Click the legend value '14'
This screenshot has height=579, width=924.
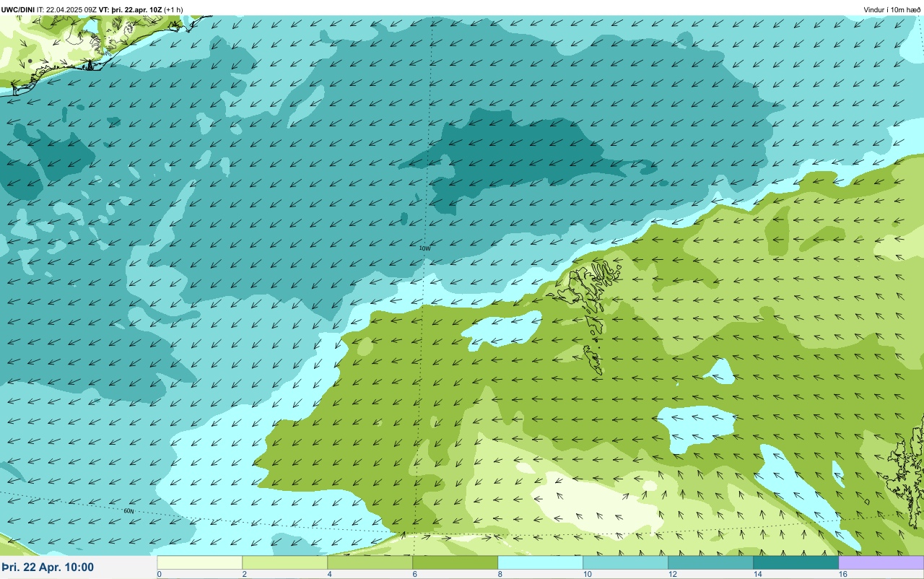pyautogui.click(x=757, y=574)
